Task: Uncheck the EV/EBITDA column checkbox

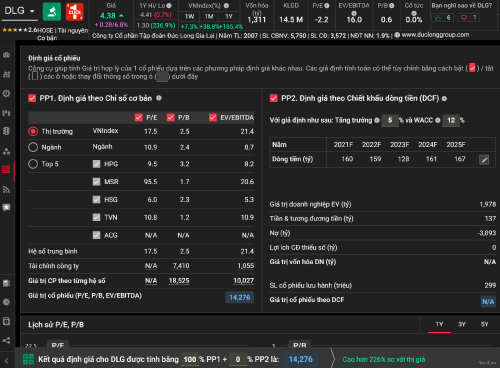Action: [x=213, y=117]
